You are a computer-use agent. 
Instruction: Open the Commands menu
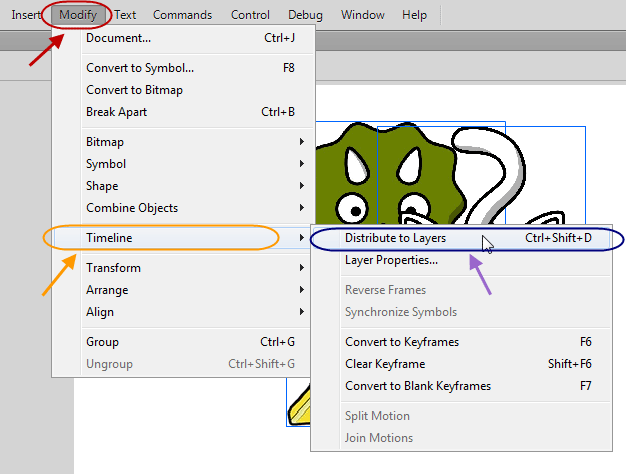[182, 15]
